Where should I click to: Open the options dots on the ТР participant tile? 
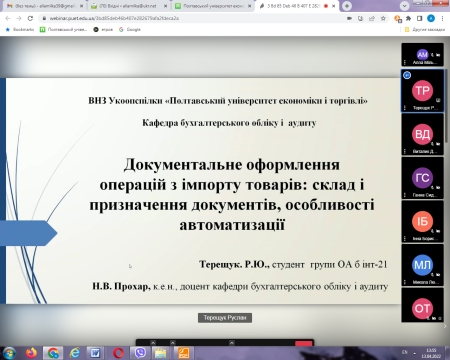point(405,108)
